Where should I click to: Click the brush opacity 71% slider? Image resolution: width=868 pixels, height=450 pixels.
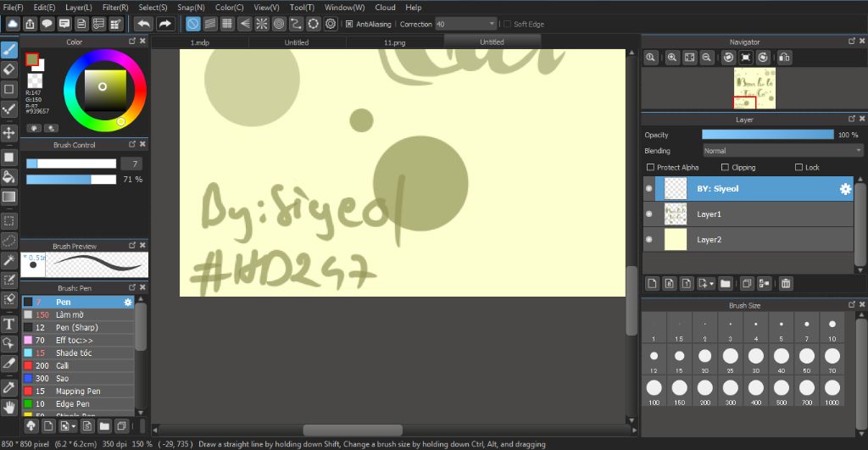click(x=71, y=180)
